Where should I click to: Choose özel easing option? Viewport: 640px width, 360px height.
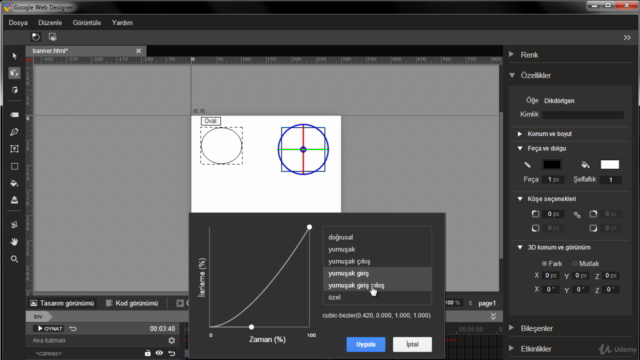(377, 298)
